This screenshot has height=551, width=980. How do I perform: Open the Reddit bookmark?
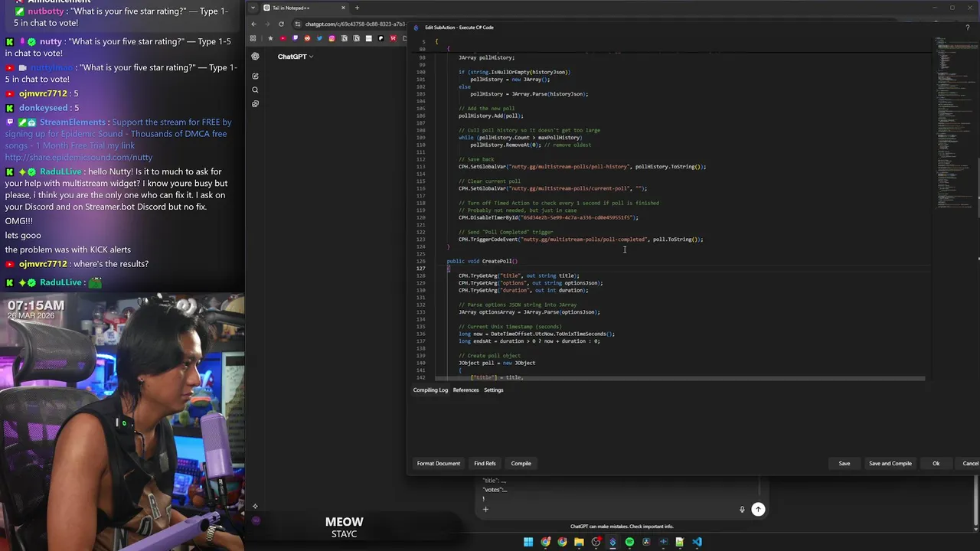tap(307, 38)
